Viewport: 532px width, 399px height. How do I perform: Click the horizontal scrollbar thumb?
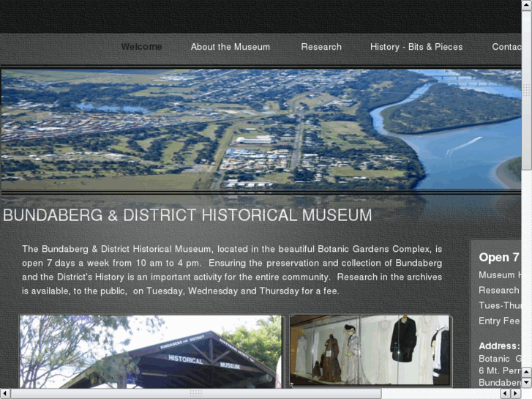(196, 394)
